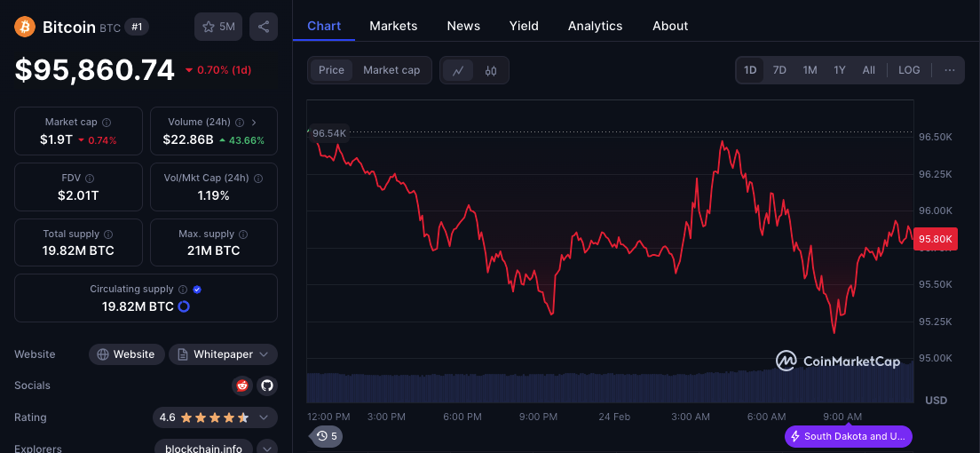Click the $1.9T market cap value
The height and width of the screenshot is (453, 980).
pyautogui.click(x=56, y=140)
